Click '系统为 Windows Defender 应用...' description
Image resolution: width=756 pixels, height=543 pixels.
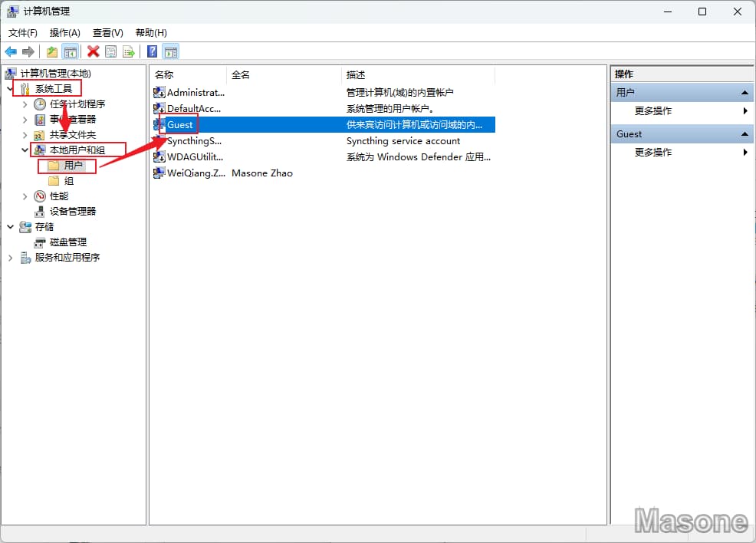tap(419, 156)
